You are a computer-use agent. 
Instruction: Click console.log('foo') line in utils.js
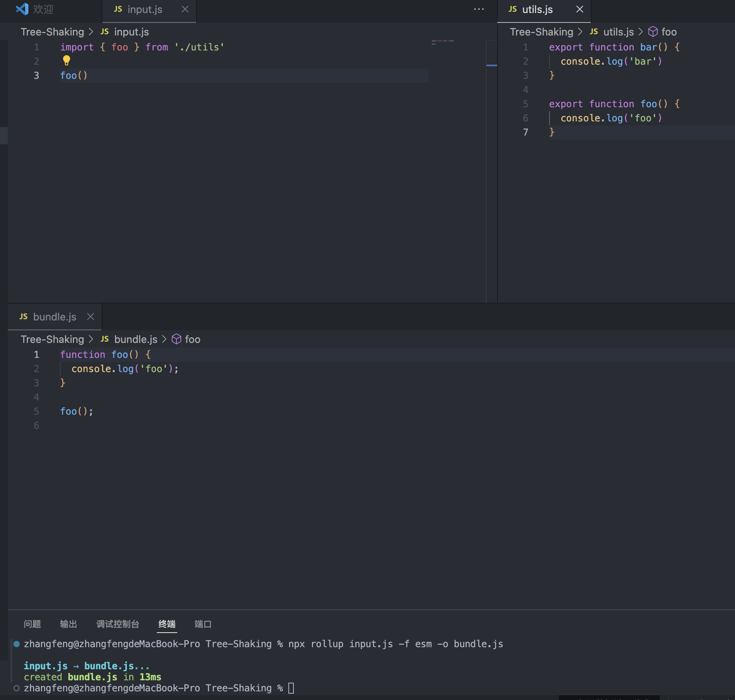(x=611, y=118)
